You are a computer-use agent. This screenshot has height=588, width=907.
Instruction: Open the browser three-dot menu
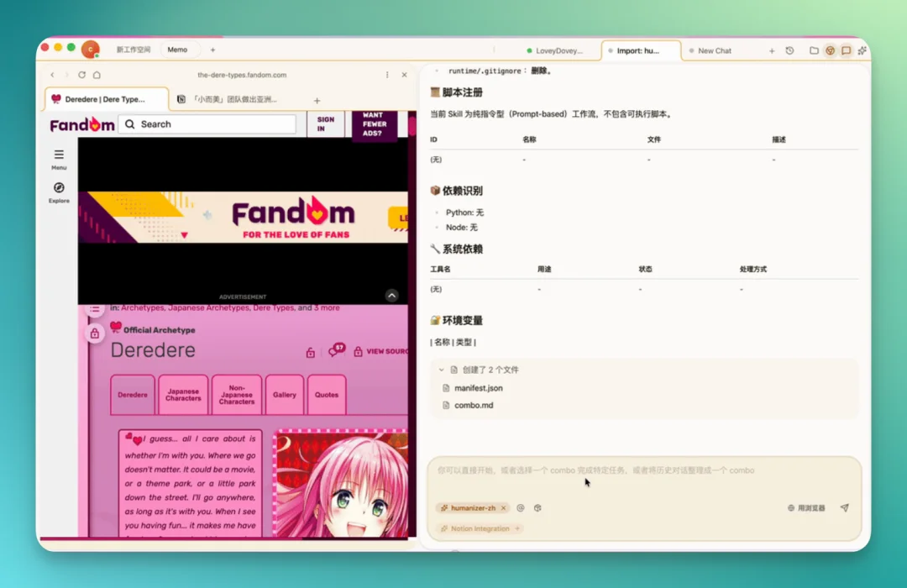coord(387,75)
